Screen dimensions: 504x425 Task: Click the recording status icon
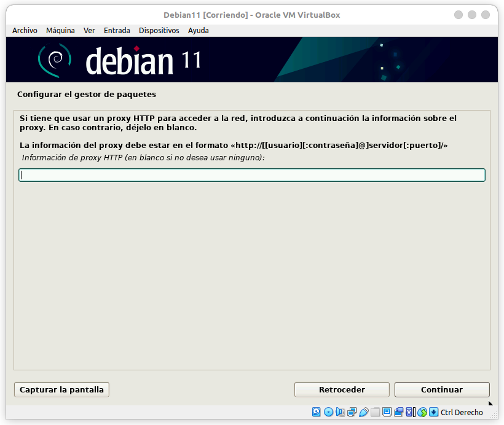(x=398, y=412)
